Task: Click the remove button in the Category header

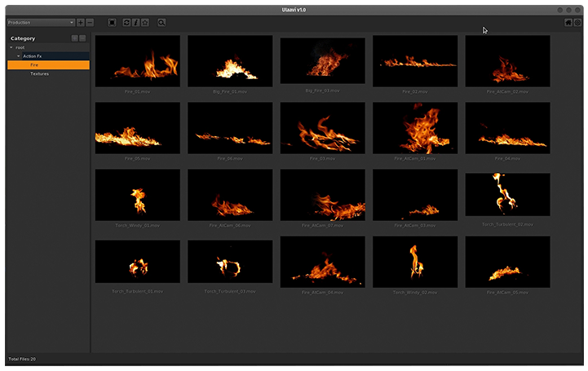Action: (x=82, y=38)
